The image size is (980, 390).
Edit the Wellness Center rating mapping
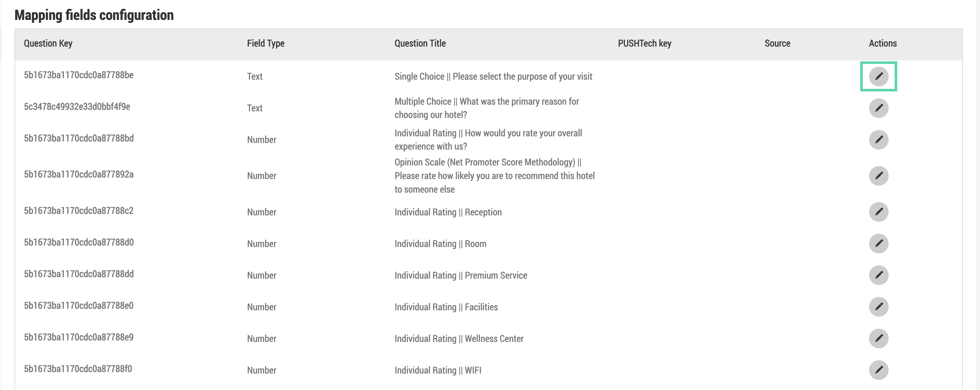coord(879,338)
